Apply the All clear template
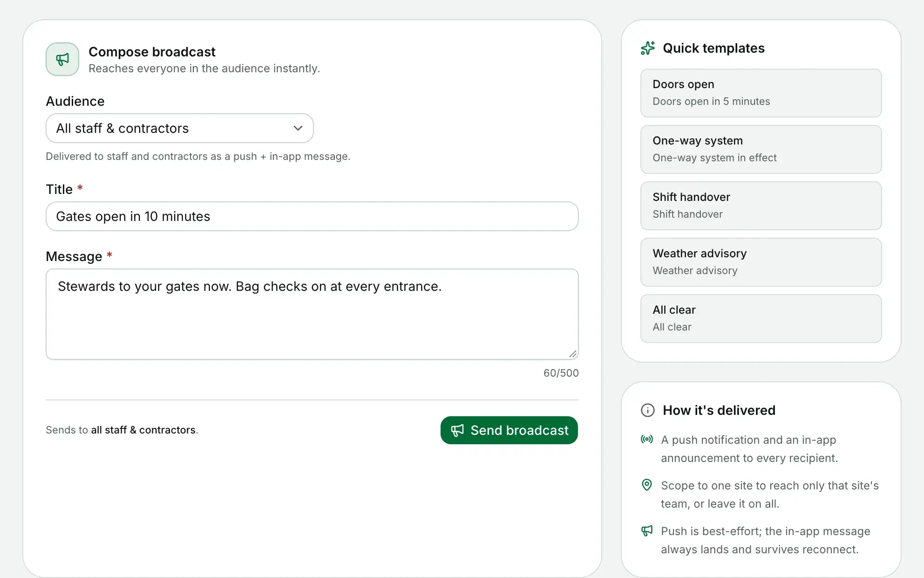Image resolution: width=924 pixels, height=578 pixels. [761, 318]
